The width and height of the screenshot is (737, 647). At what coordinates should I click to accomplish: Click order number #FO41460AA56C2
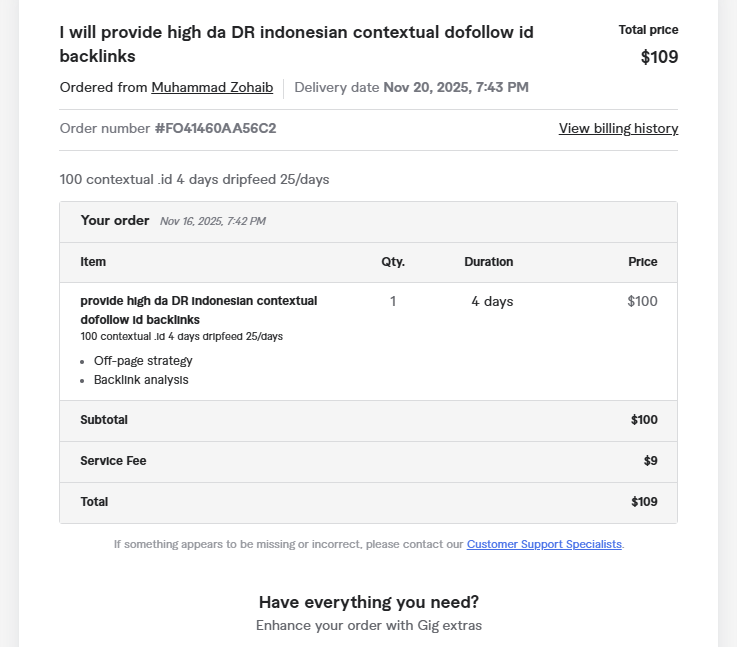click(215, 128)
